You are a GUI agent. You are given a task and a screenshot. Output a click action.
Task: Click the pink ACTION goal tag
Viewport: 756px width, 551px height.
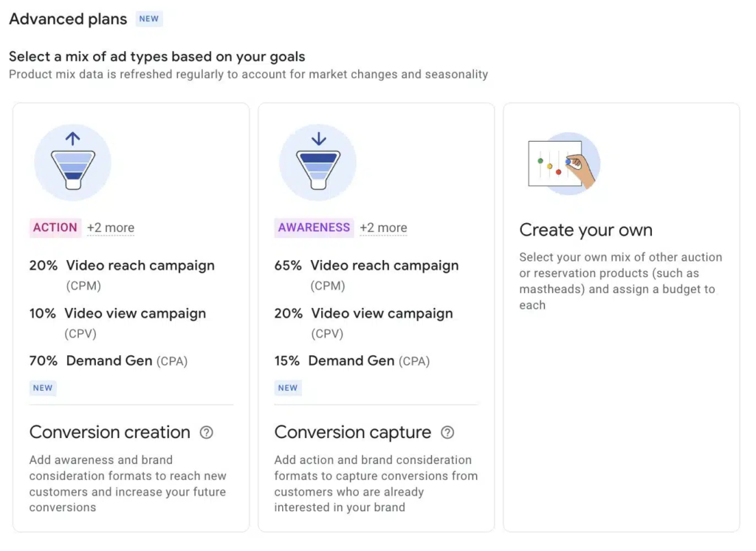click(55, 227)
